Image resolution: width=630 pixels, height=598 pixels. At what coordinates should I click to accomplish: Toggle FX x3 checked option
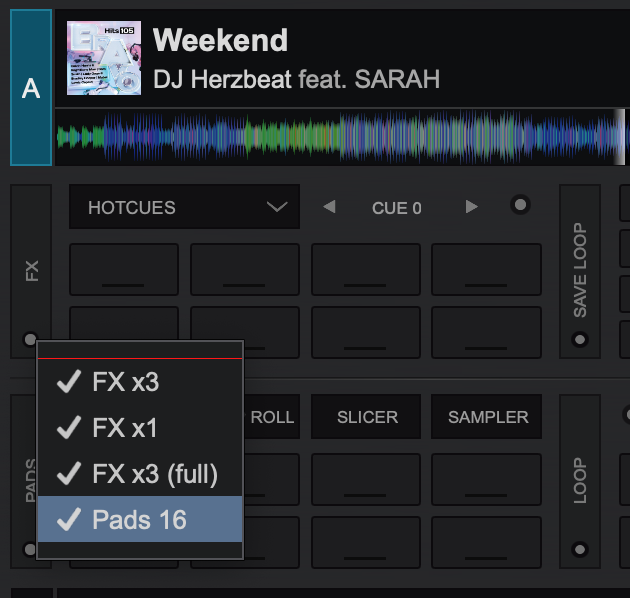pos(139,381)
